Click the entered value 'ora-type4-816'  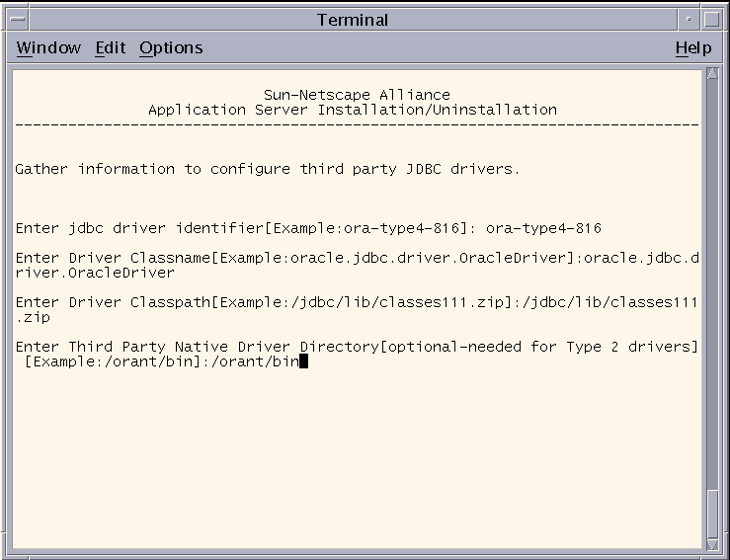coord(543,228)
